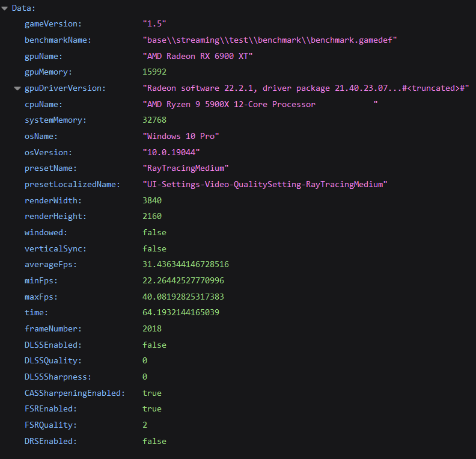Select the osName key
Screen dimensions: 476x459
[41, 137]
